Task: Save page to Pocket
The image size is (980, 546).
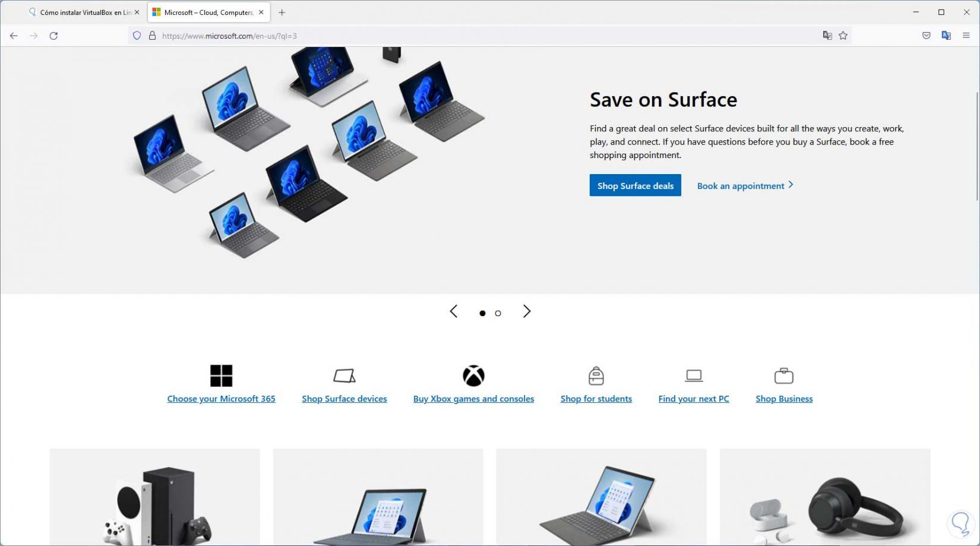Action: click(926, 36)
